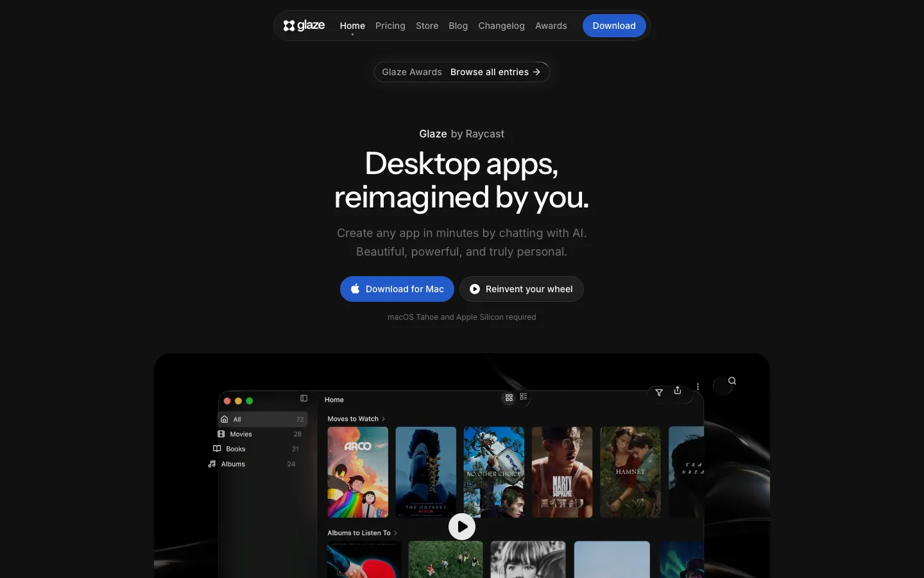Screen dimensions: 924x578
Task: Click the 24 count beside Albums
Action: pos(291,464)
